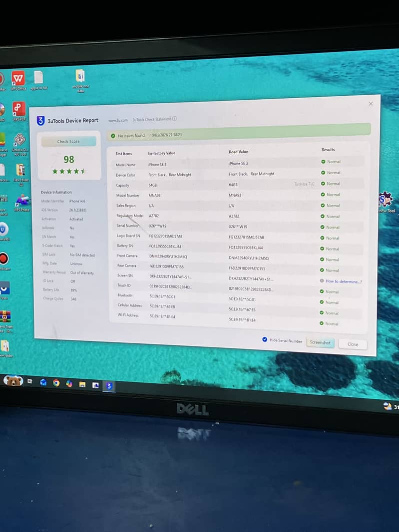
Task: Click the Bluetooth read address value
Action: (x=242, y=299)
